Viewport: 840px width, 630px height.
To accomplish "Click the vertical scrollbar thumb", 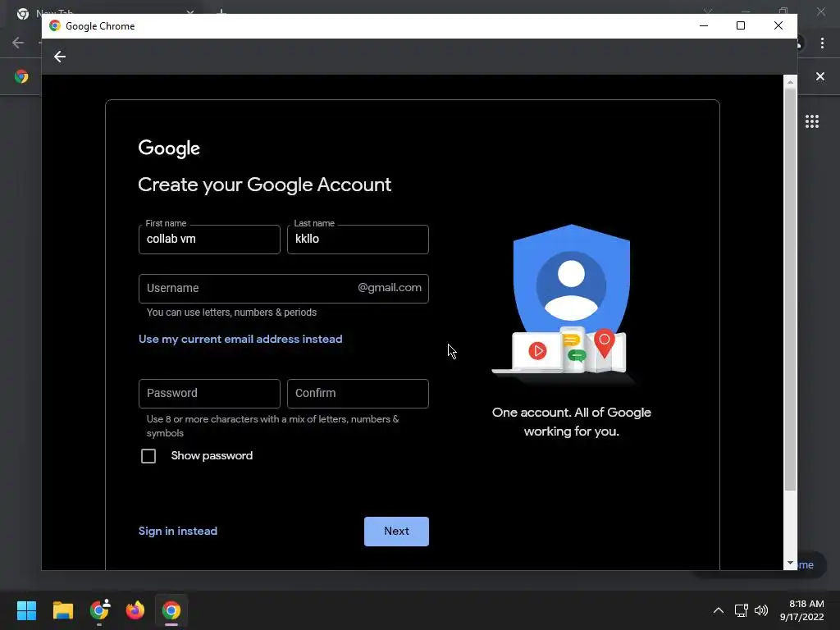I will click(x=790, y=290).
